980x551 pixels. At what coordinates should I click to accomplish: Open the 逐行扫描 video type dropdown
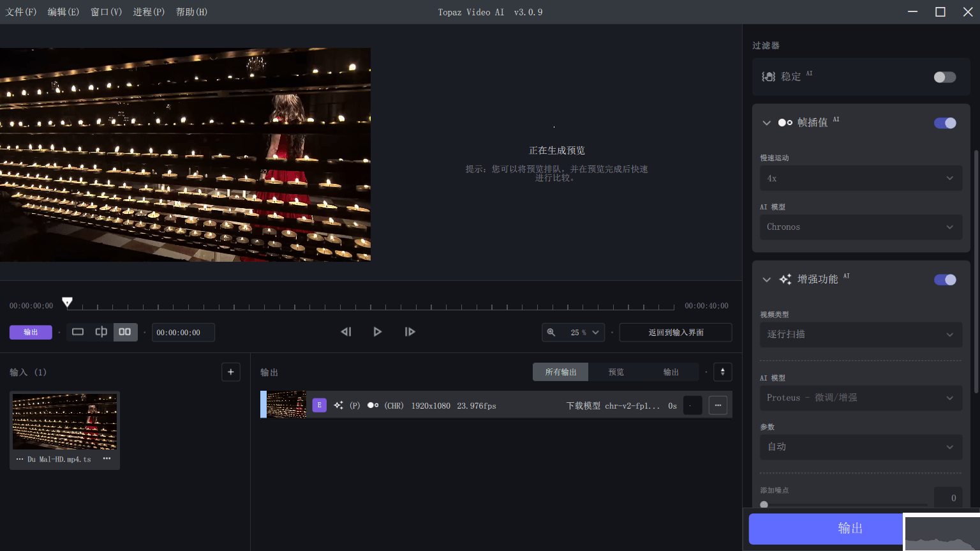click(860, 334)
